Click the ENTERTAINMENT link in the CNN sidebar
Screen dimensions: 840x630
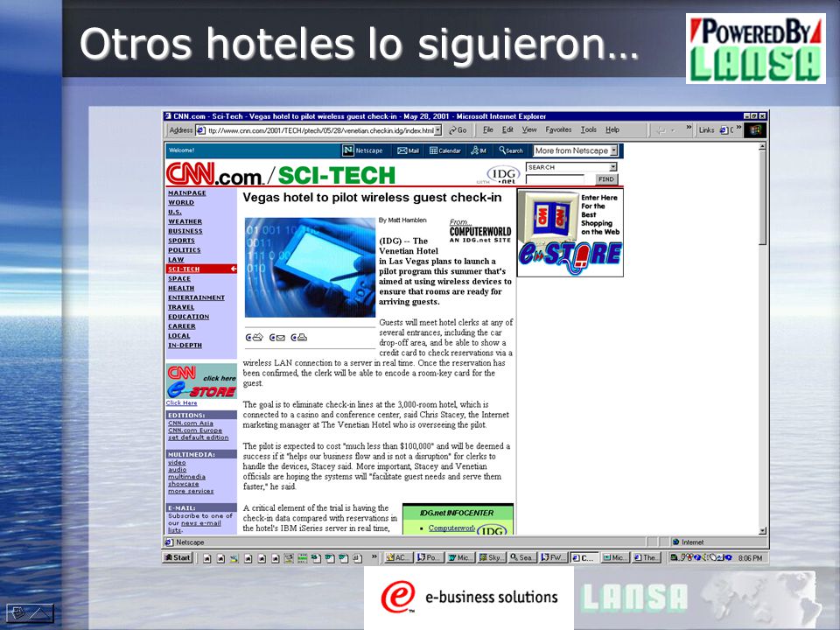click(x=196, y=297)
